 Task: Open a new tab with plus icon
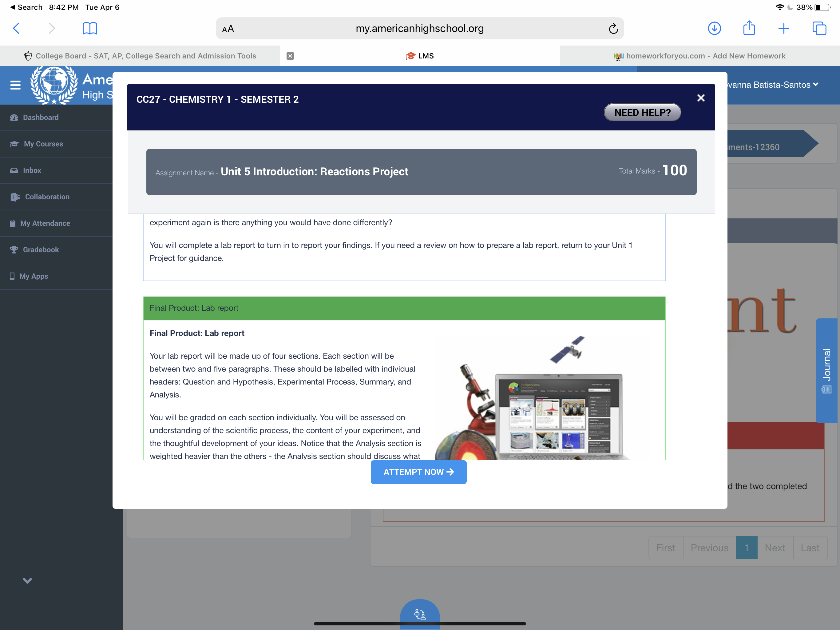783,29
